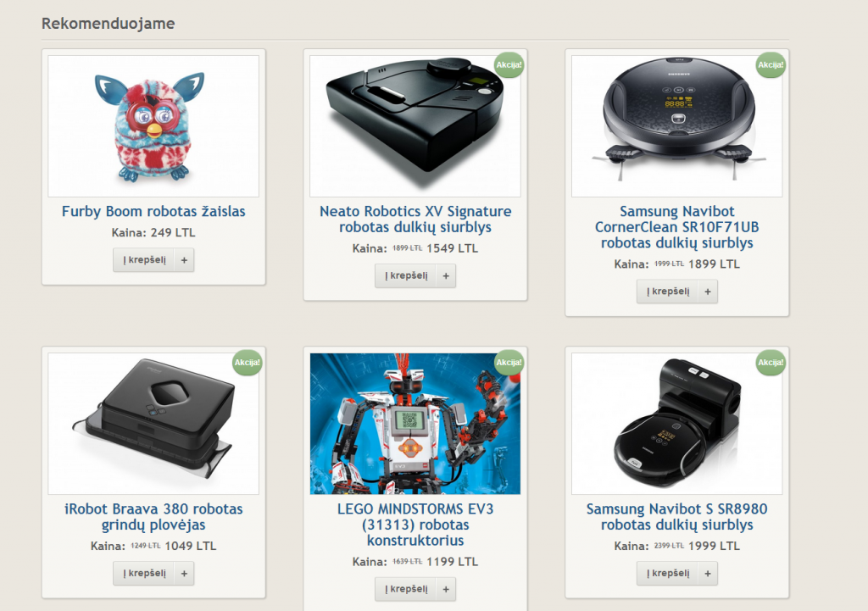The image size is (868, 611).
Task: View the iRobot Braava 380 product image
Action: 153,424
